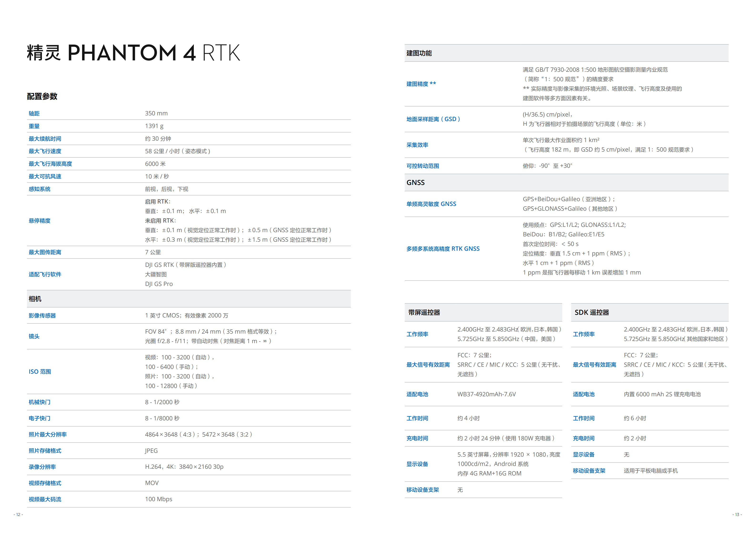Click the value 100 Mbps

[x=159, y=499]
